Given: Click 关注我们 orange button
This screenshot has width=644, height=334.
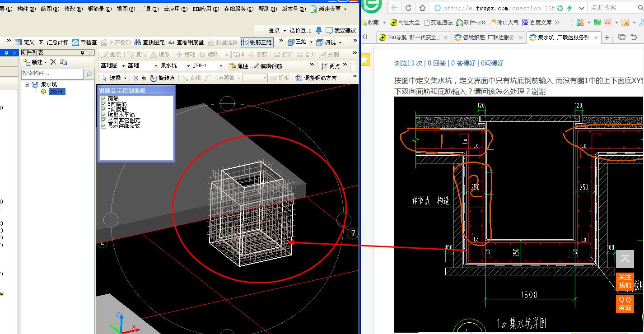Looking at the screenshot, I should [x=625, y=281].
